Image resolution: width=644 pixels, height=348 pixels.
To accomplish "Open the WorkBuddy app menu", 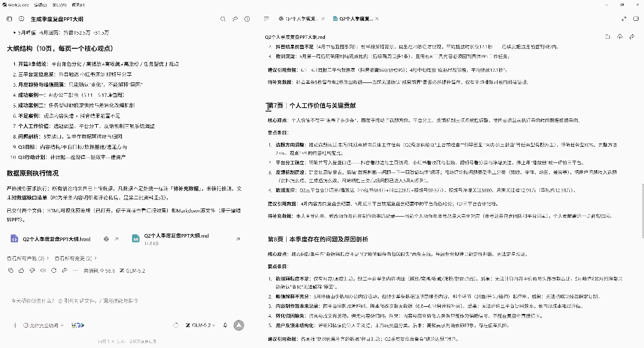I will 16,5.
